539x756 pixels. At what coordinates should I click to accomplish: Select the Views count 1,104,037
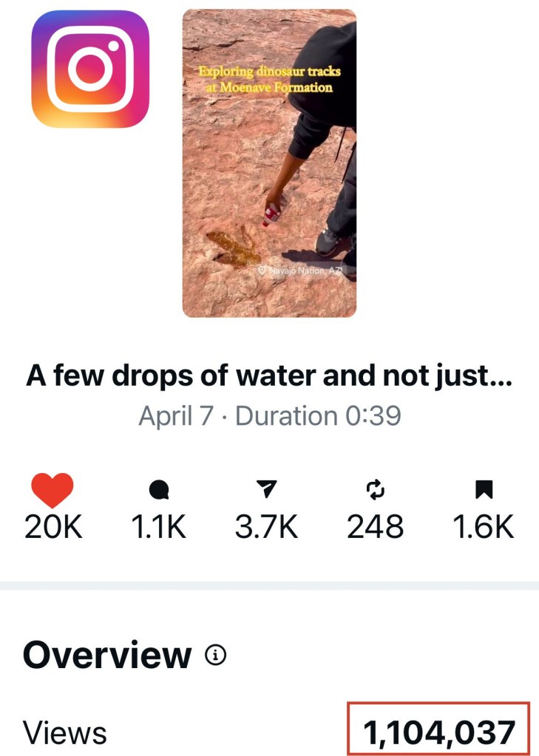coord(438,733)
